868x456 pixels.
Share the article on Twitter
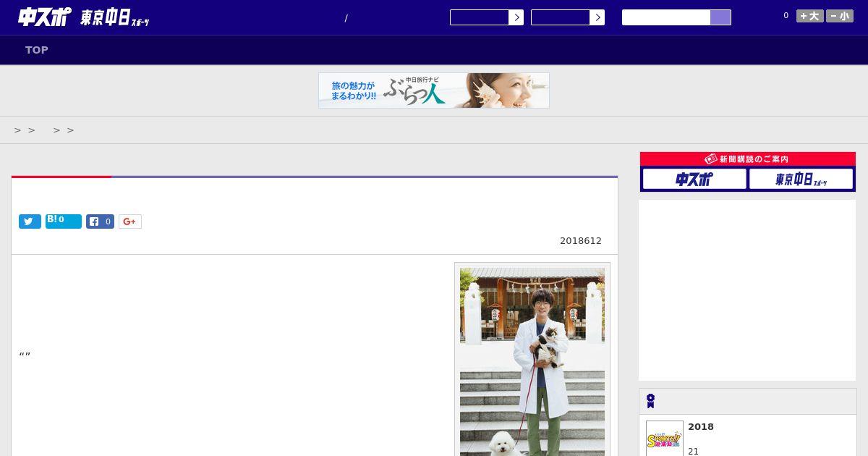(30, 221)
